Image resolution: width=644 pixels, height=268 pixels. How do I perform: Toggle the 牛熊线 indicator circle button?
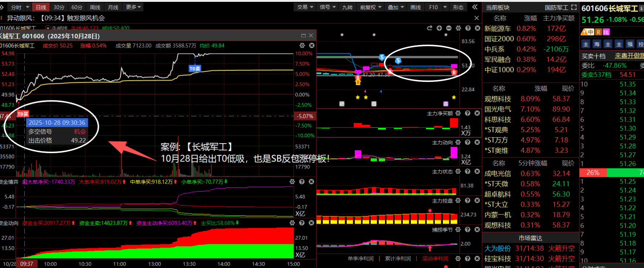(48, 28)
